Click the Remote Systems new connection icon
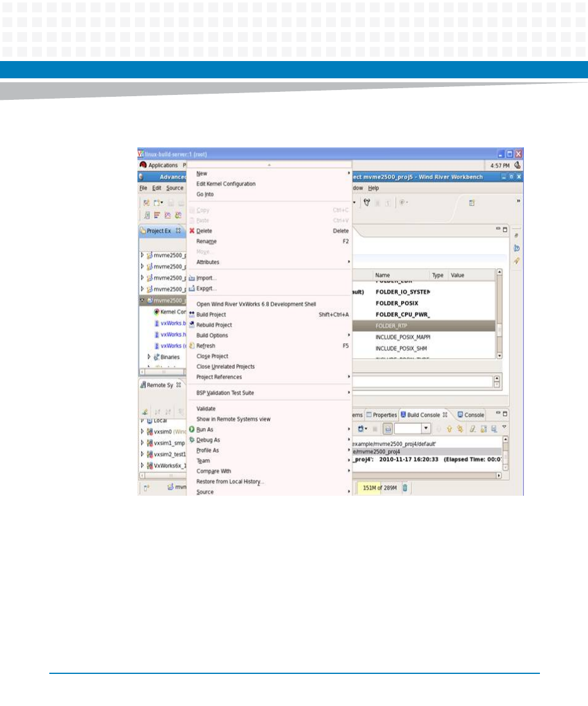The image size is (588, 706). click(145, 411)
